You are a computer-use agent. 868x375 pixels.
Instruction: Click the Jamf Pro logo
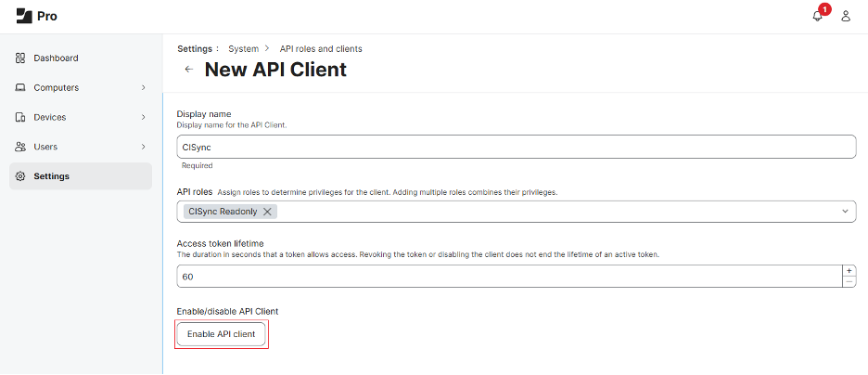pyautogui.click(x=36, y=16)
